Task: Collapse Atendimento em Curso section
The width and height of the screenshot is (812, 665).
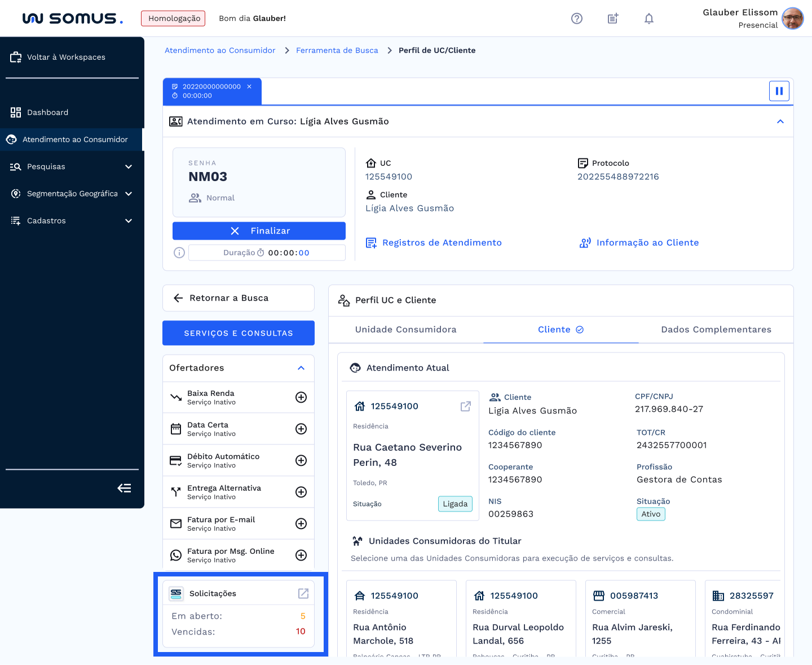Action: pyautogui.click(x=780, y=121)
